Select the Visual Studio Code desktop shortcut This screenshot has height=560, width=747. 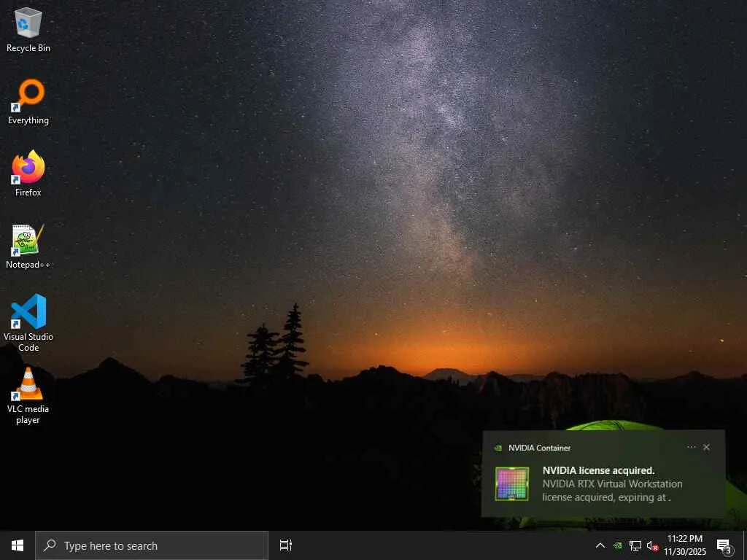(28, 323)
